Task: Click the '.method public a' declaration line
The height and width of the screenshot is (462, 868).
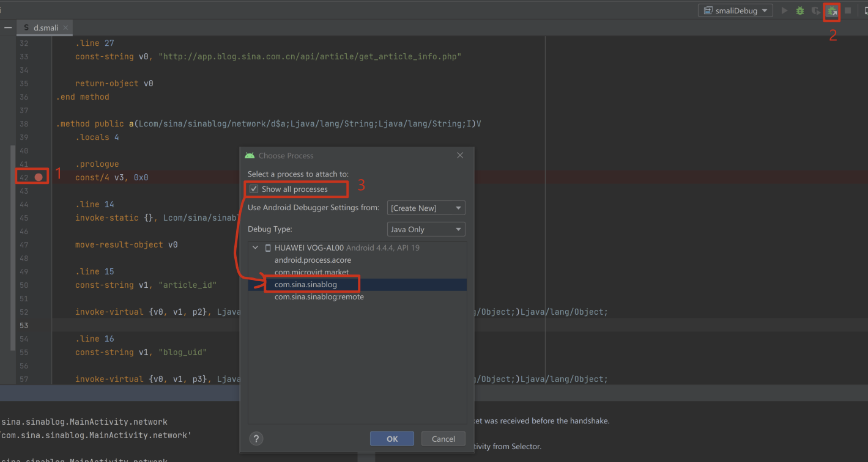Action: 269,124
